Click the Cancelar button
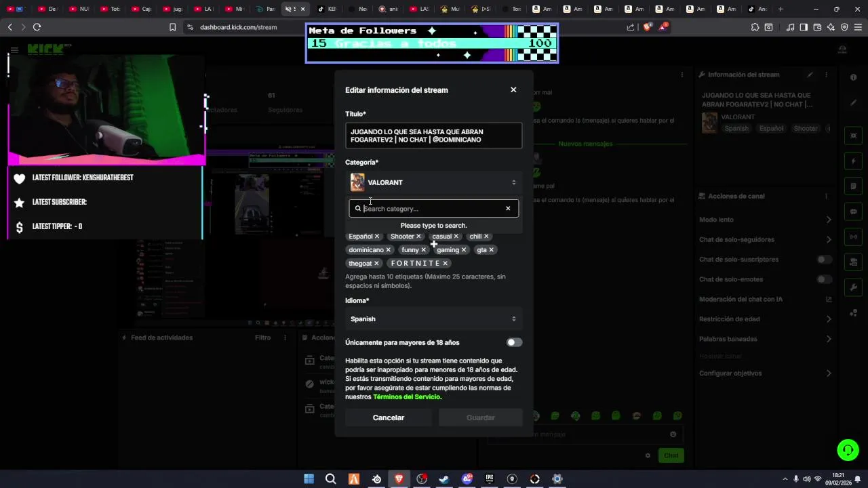 pos(389,418)
